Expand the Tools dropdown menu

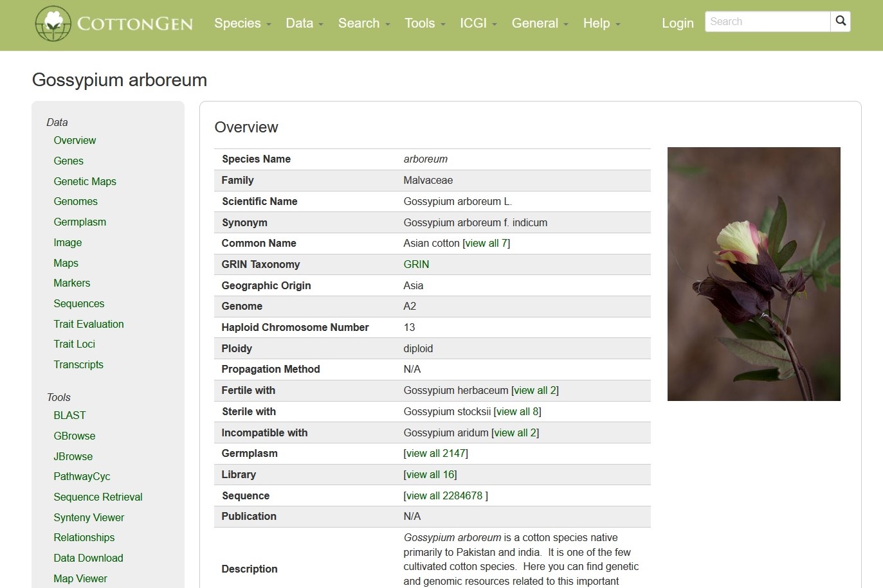coord(424,23)
